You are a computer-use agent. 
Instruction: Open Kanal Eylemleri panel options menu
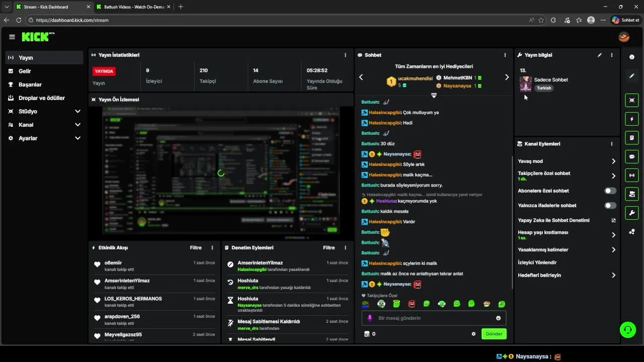(612, 144)
